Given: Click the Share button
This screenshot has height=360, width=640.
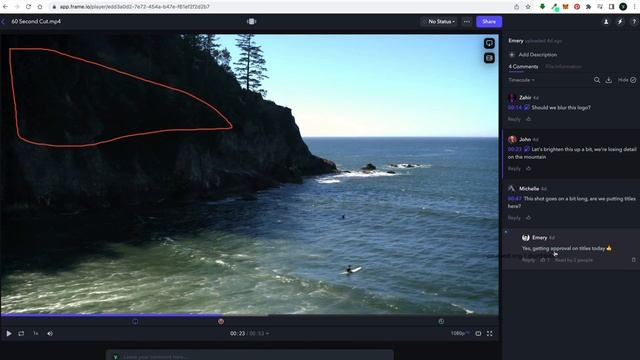Looking at the screenshot, I should tap(489, 22).
